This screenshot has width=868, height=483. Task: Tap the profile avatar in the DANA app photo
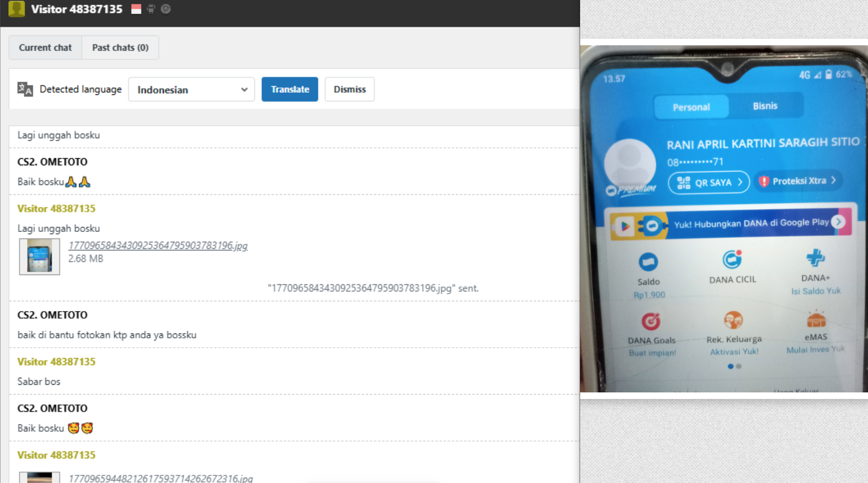coord(630,164)
